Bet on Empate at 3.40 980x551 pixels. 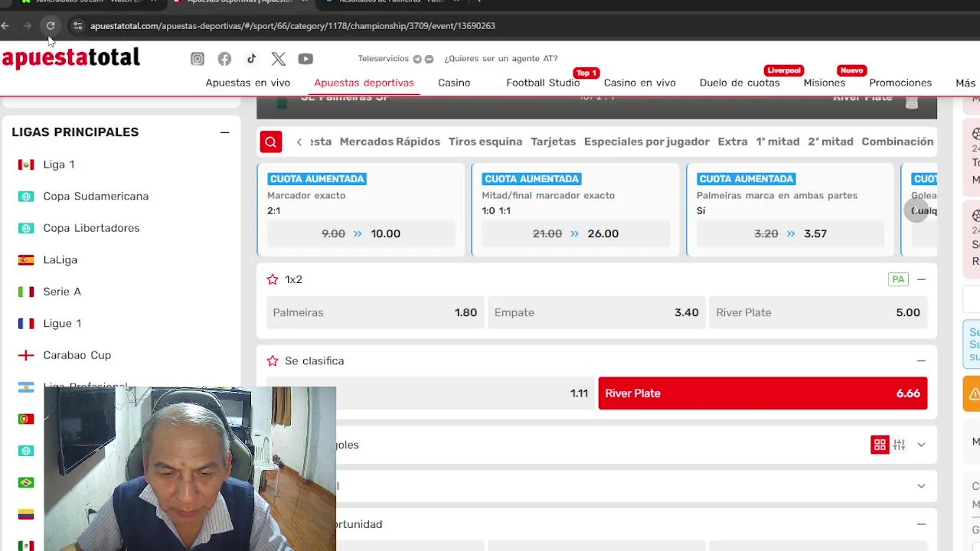[x=596, y=312]
